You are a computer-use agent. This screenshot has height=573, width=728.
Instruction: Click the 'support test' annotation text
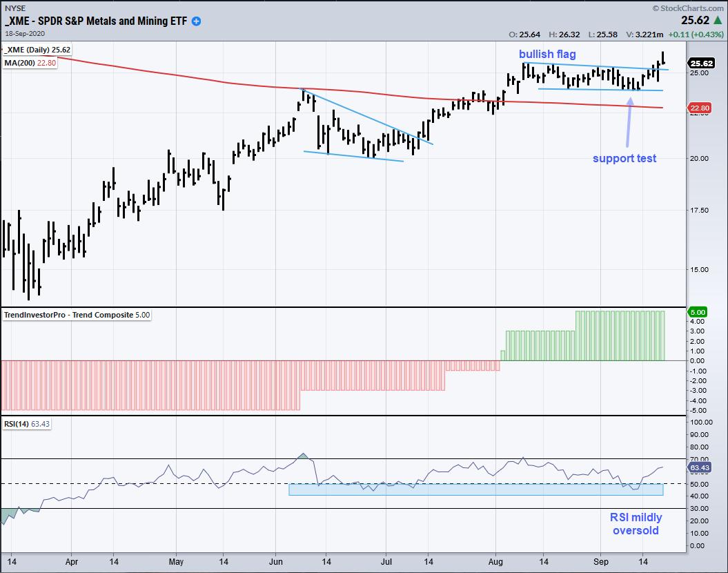point(624,158)
